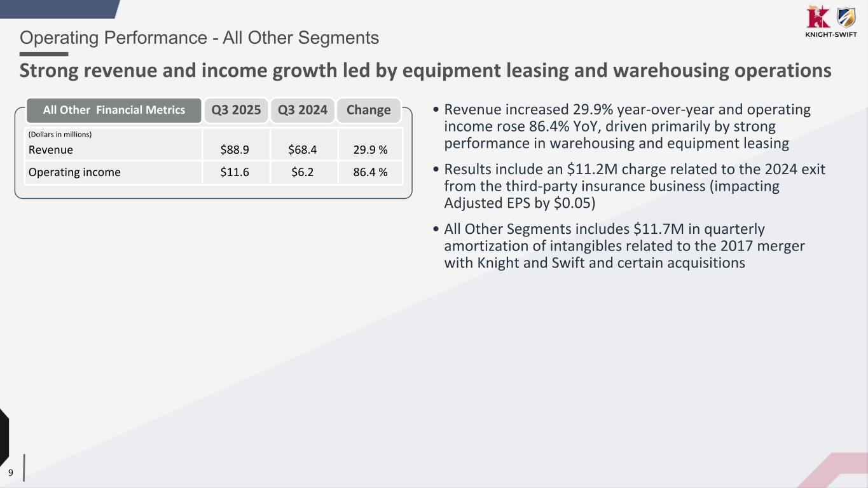
Task: Click the page number 9
Action: coord(11,472)
